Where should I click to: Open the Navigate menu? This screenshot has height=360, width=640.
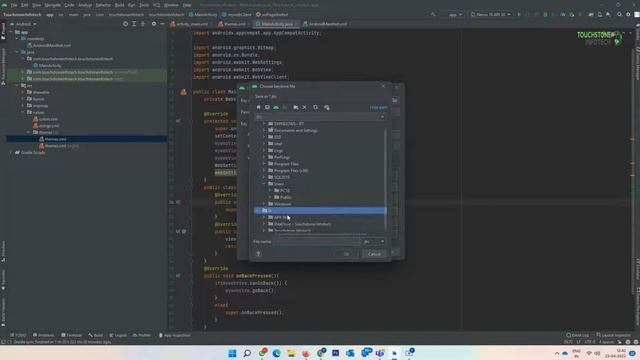click(x=52, y=5)
